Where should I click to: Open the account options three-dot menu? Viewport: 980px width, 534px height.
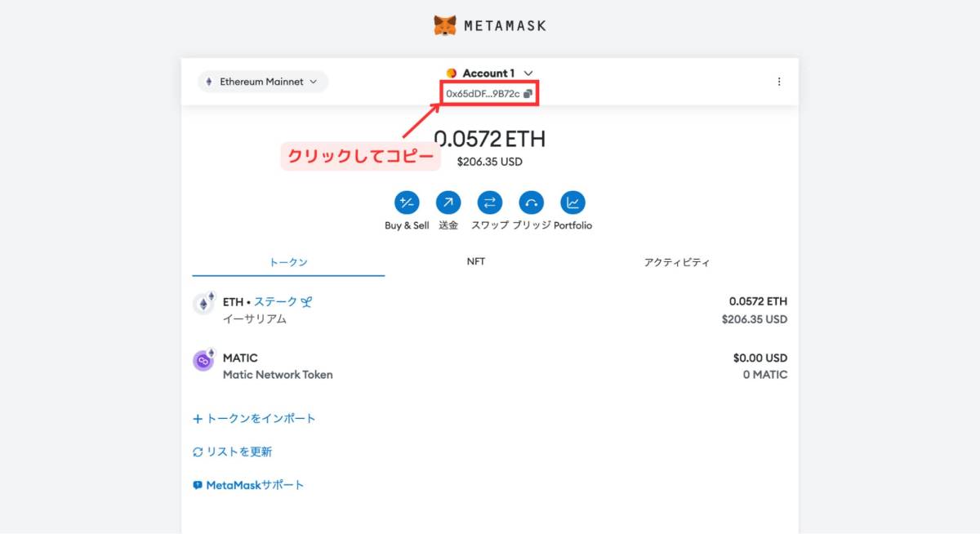[779, 81]
